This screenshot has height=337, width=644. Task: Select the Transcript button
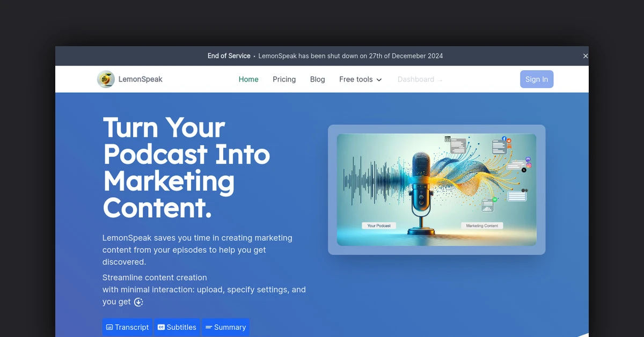coord(127,327)
